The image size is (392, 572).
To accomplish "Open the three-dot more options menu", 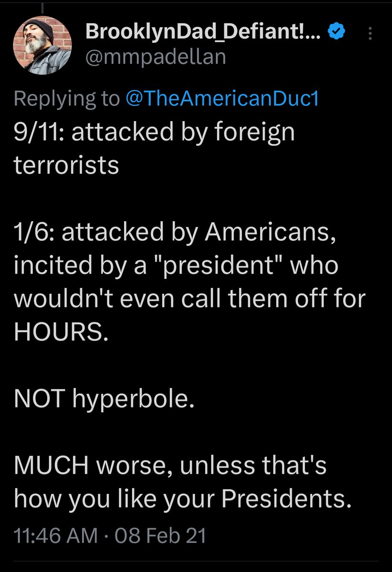I will point(372,33).
